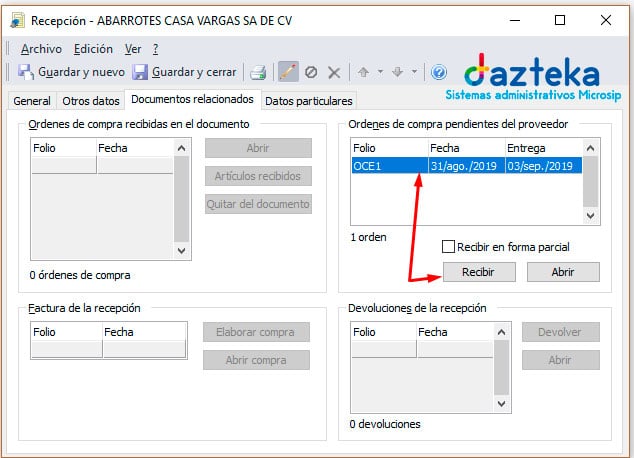The width and height of the screenshot is (634, 458).
Task: Click the Recibir button
Action: [x=479, y=272]
